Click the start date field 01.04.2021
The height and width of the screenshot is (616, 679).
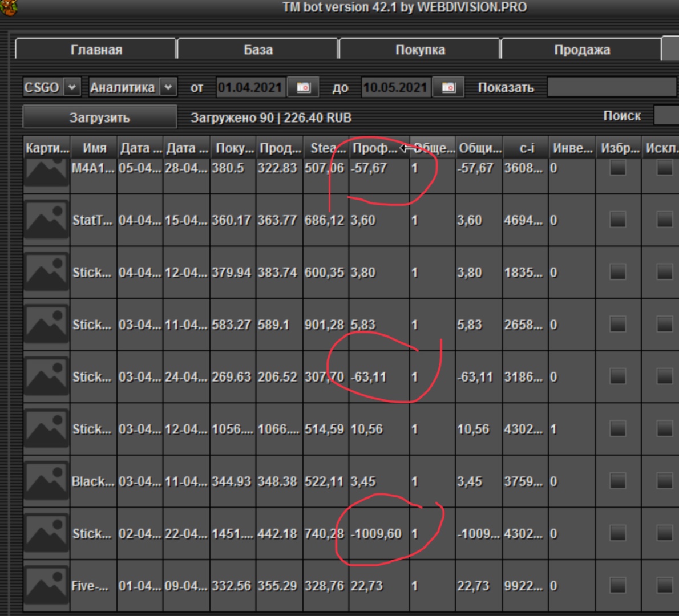[250, 87]
